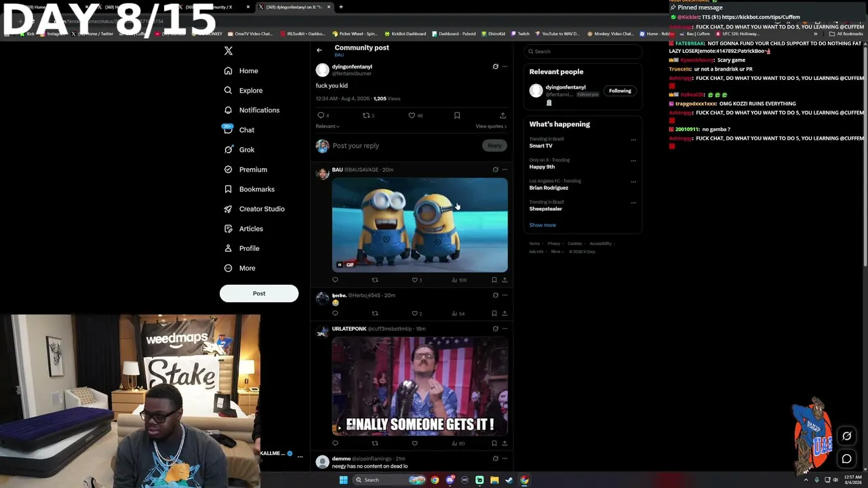Open more options for Brian Rodriguez trend
The image size is (868, 488).
(x=633, y=182)
